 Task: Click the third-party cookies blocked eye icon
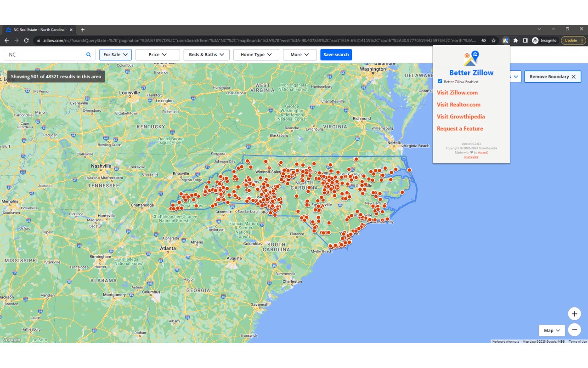pos(484,40)
